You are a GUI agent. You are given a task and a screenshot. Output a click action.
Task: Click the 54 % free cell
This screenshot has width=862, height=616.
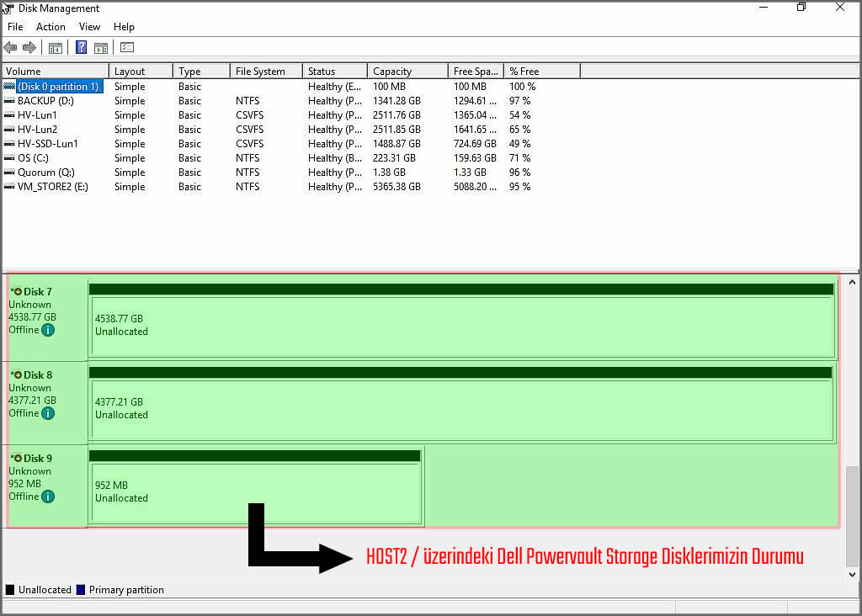[520, 115]
